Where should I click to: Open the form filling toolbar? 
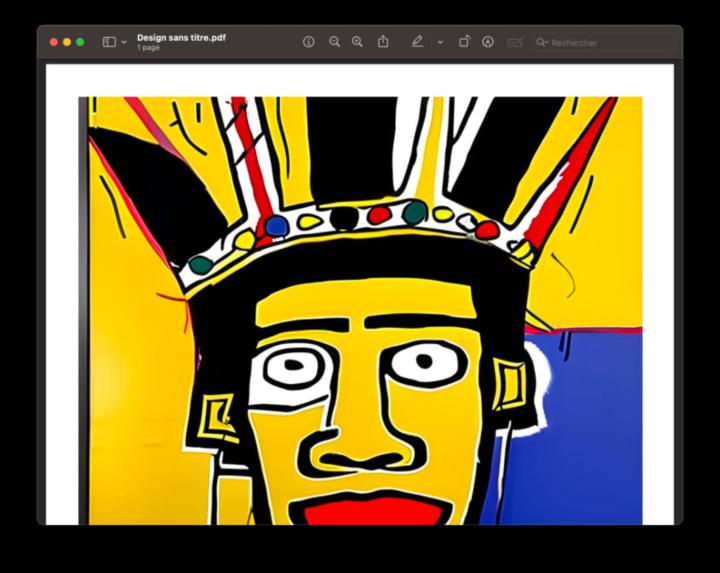click(x=515, y=42)
